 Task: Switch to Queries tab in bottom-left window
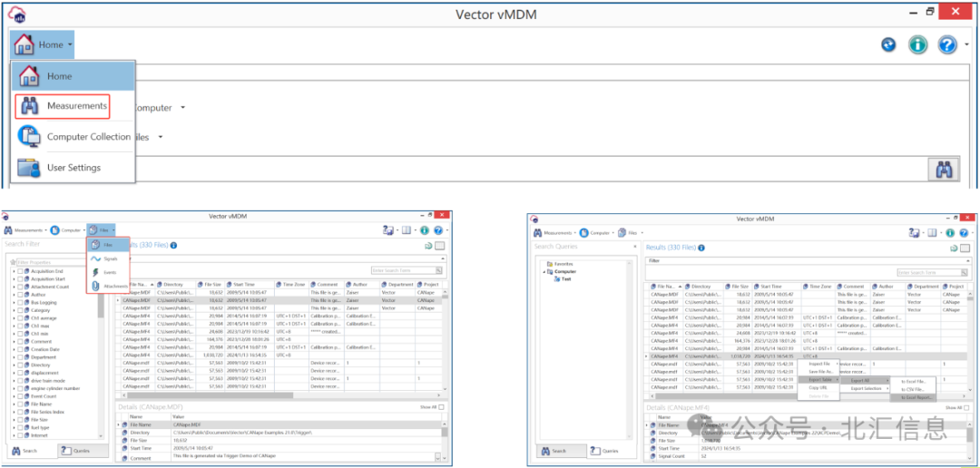(x=82, y=451)
